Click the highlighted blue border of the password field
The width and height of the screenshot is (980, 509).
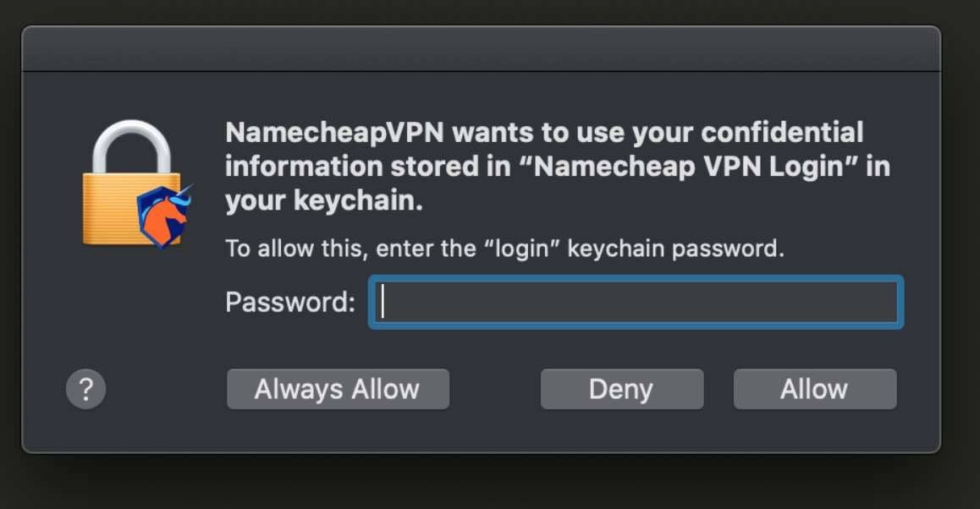(372, 301)
